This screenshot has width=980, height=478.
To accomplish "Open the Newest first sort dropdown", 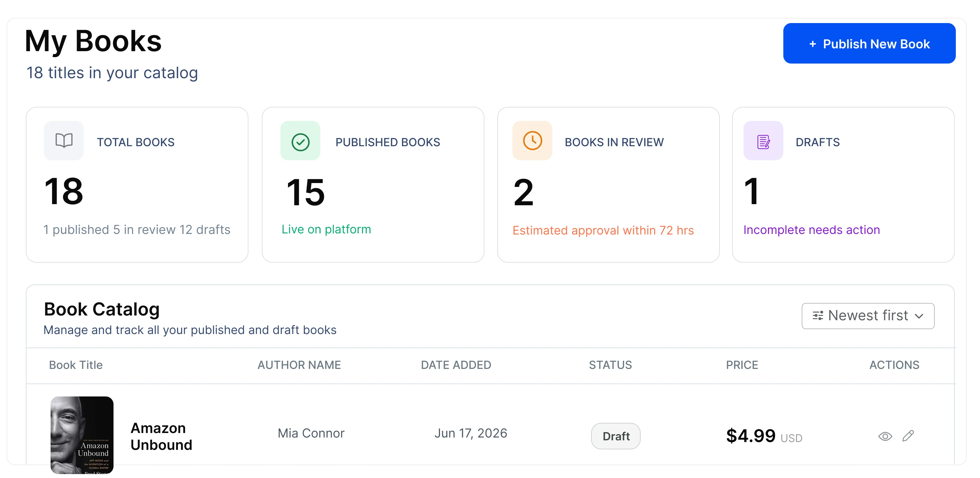I will click(x=868, y=315).
